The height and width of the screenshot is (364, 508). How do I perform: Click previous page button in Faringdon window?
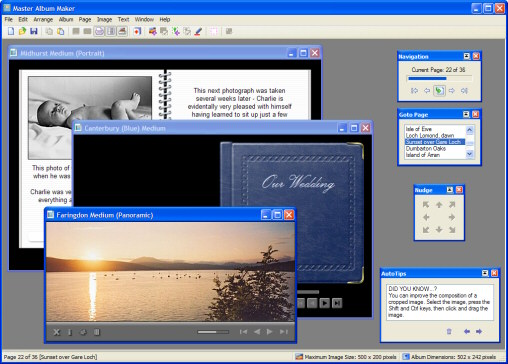point(257,332)
